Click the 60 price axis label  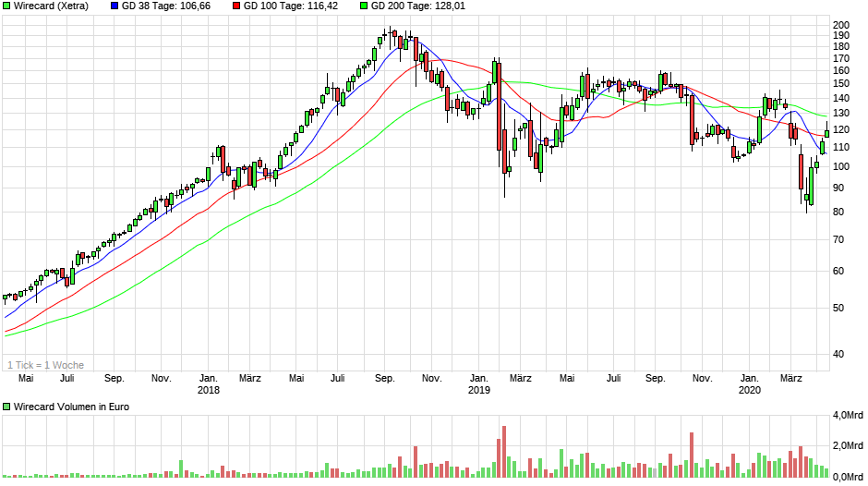click(838, 271)
